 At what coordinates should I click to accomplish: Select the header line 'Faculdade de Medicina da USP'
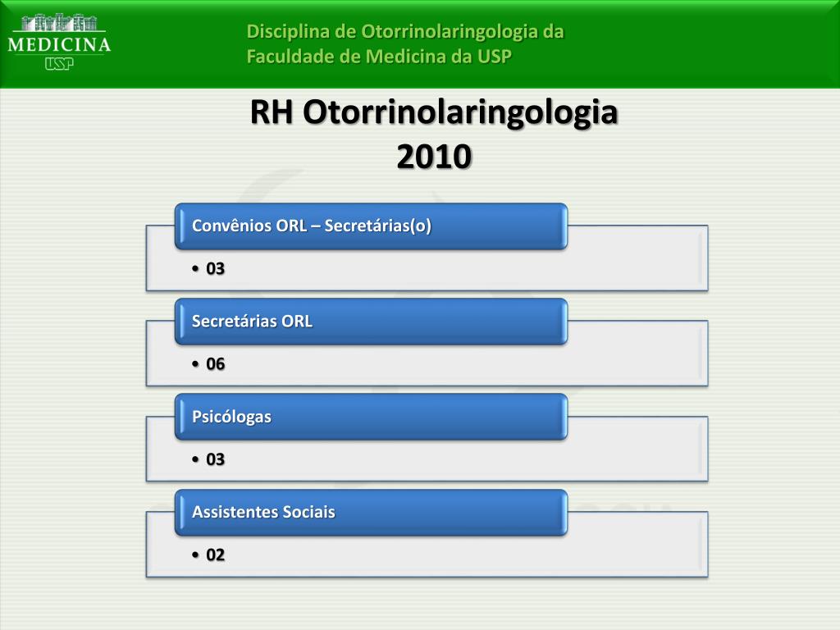[379, 57]
